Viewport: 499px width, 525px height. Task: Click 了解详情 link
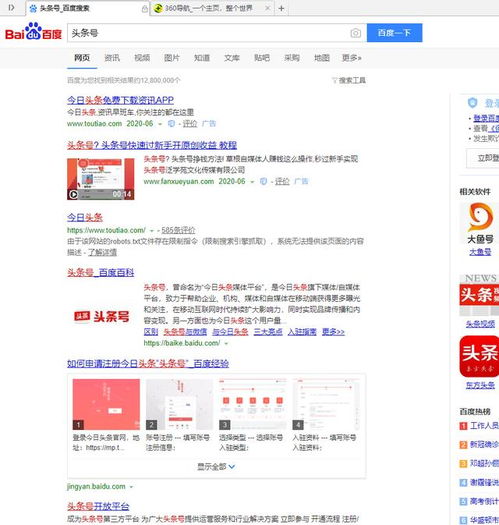click(102, 252)
